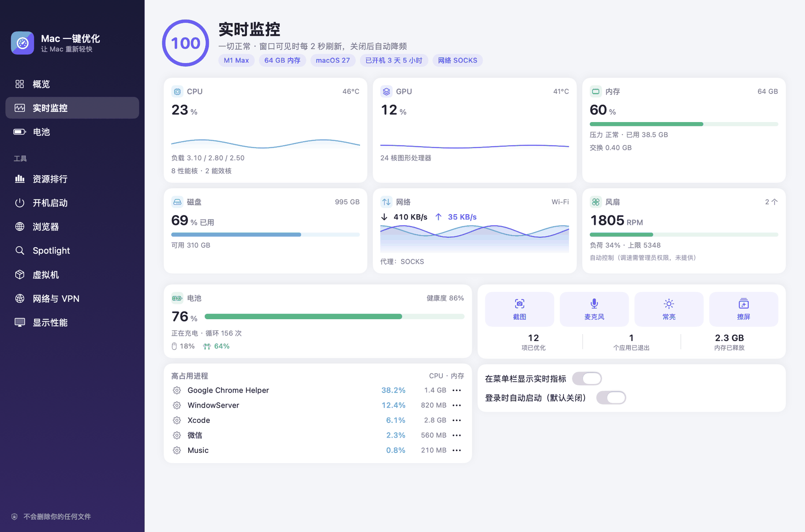Image resolution: width=805 pixels, height=532 pixels.
Task: Click the 概览 grid icon in sidebar
Action: click(20, 84)
